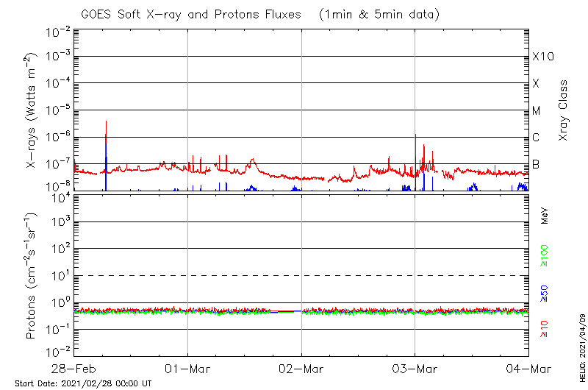Click the vertical 'Xray Class' axis title
The width and height of the screenshot is (588, 390).
point(564,110)
